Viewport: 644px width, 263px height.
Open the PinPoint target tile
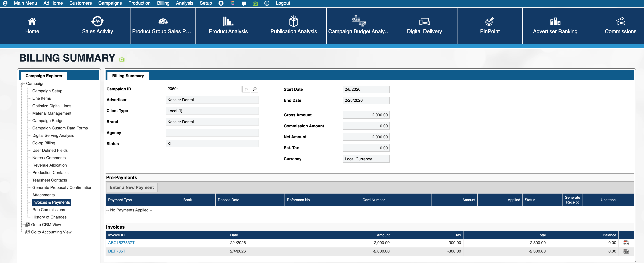(489, 25)
